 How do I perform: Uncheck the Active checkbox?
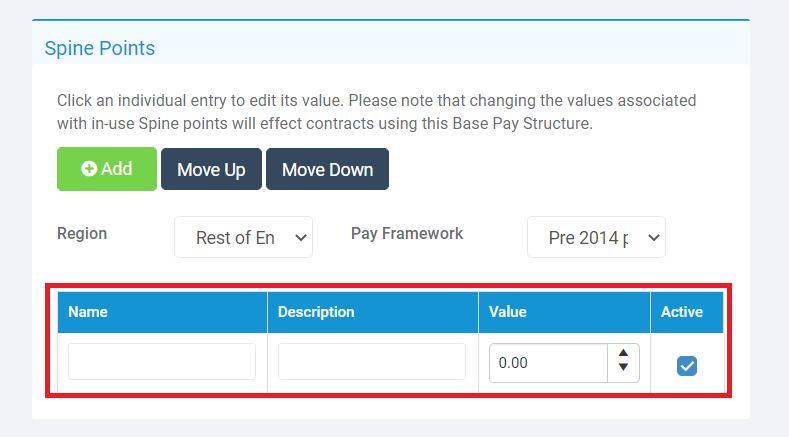pos(687,366)
